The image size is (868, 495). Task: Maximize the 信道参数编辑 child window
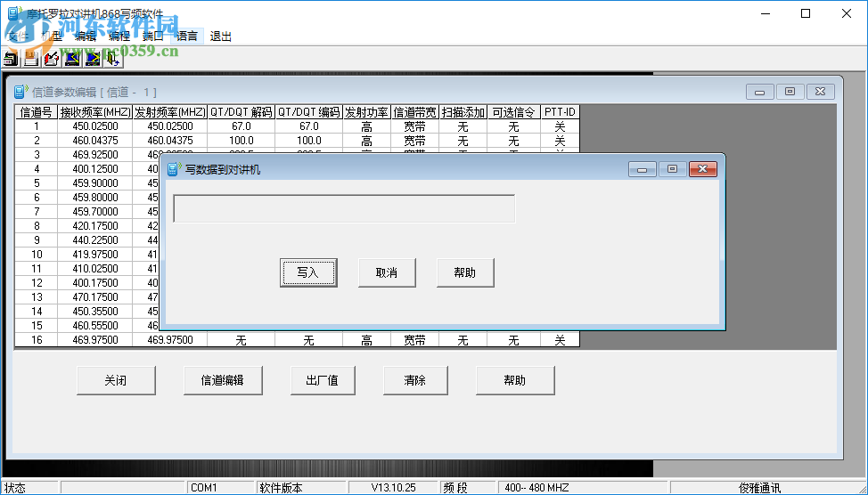(x=790, y=92)
